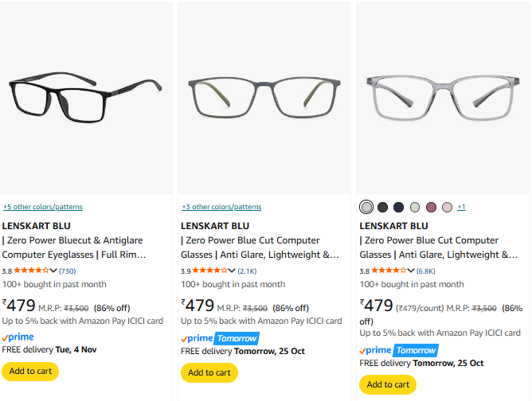Expand rating dropdown for 3.8-star first product

pos(53,271)
